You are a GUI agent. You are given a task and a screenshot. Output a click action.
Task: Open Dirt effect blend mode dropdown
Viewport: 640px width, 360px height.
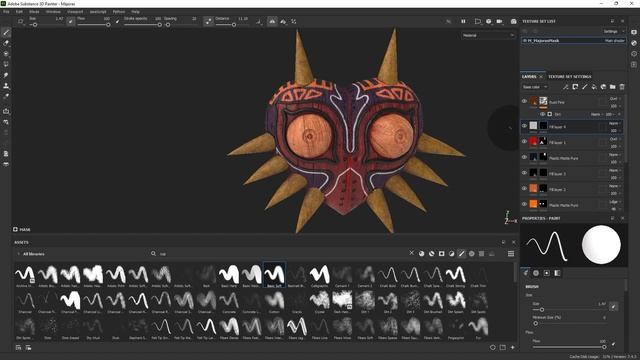point(598,114)
